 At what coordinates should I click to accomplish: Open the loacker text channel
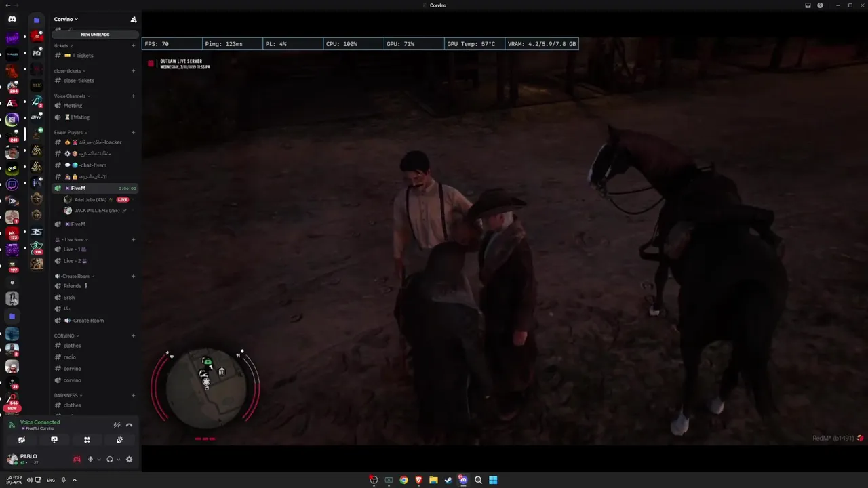click(x=94, y=142)
